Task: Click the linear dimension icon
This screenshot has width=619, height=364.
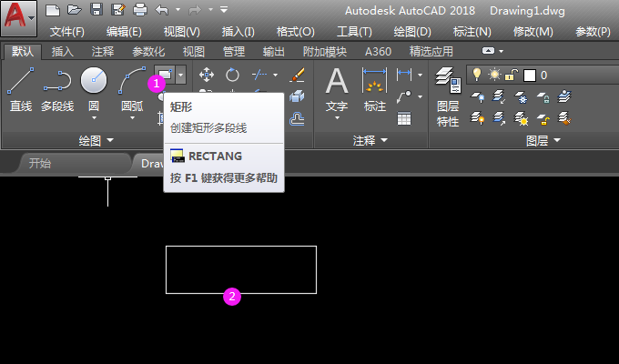Action: [404, 75]
